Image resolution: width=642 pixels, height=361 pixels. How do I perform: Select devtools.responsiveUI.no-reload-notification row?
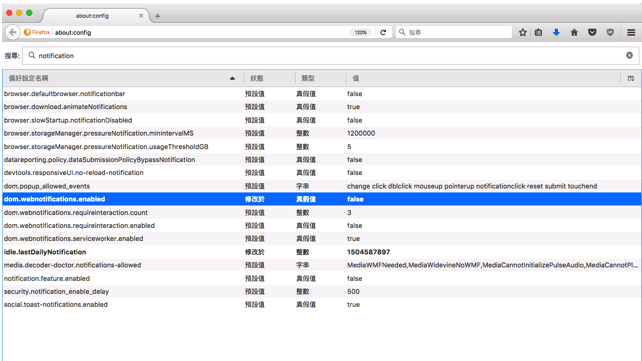(x=321, y=173)
